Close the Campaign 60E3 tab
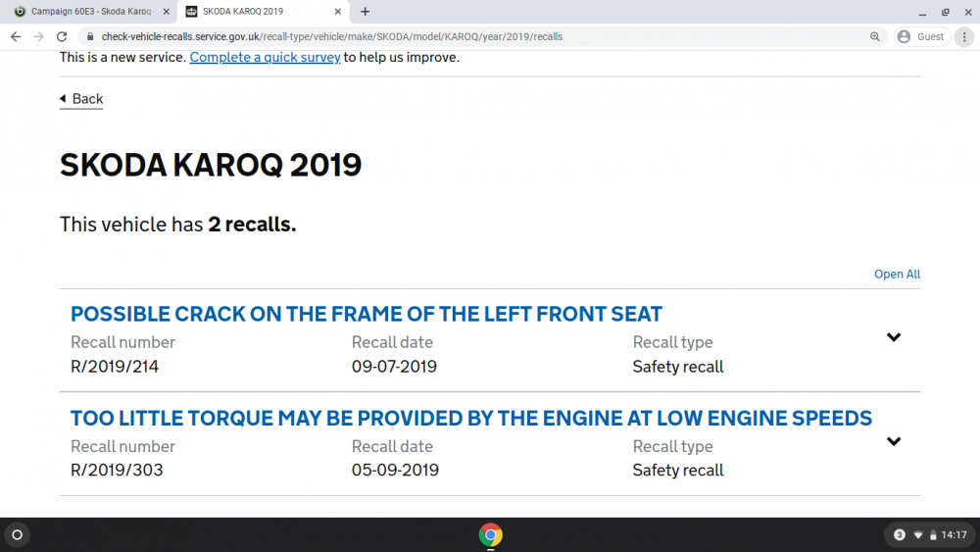 coord(167,11)
